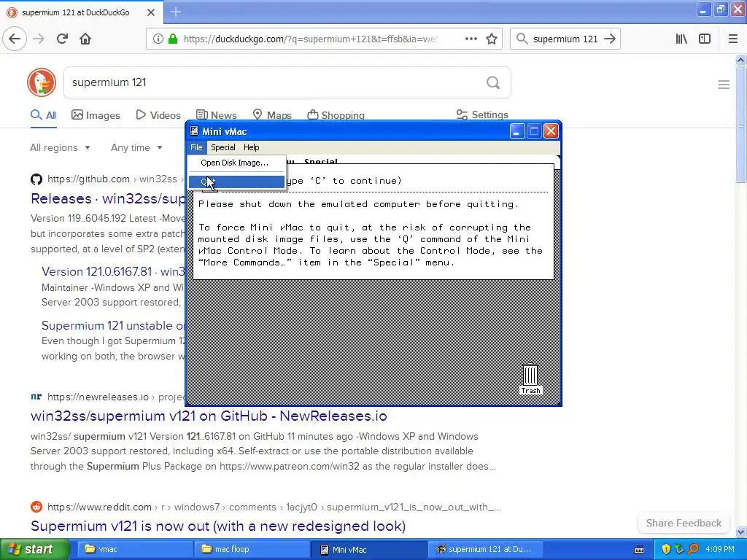Open the Version 121.0.6167.81 sublink

click(x=113, y=271)
